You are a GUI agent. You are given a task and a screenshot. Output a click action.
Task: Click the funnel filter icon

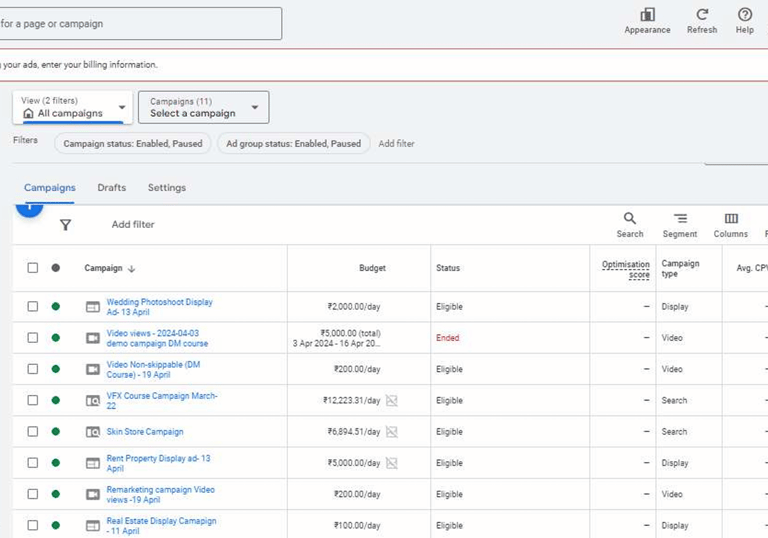[x=65, y=225]
